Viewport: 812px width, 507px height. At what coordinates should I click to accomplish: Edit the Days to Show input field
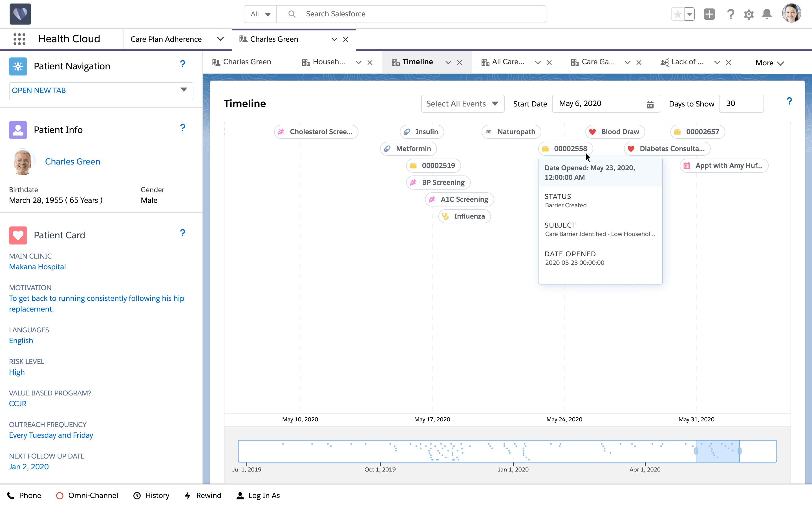pos(741,104)
